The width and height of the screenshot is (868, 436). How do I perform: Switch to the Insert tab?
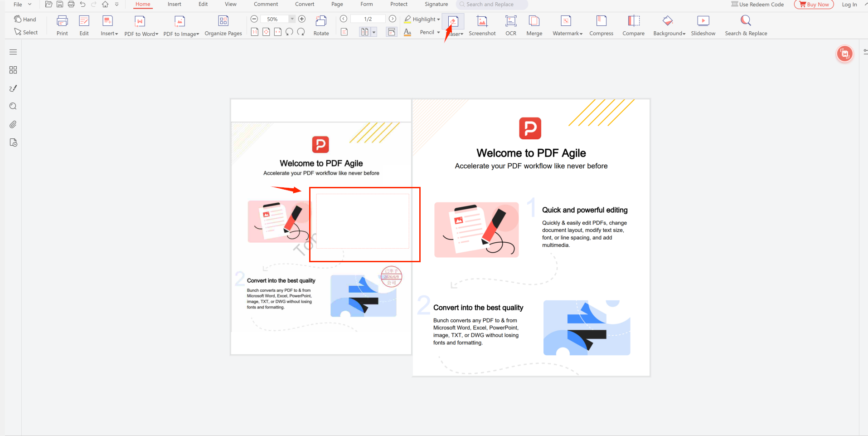[x=174, y=4]
